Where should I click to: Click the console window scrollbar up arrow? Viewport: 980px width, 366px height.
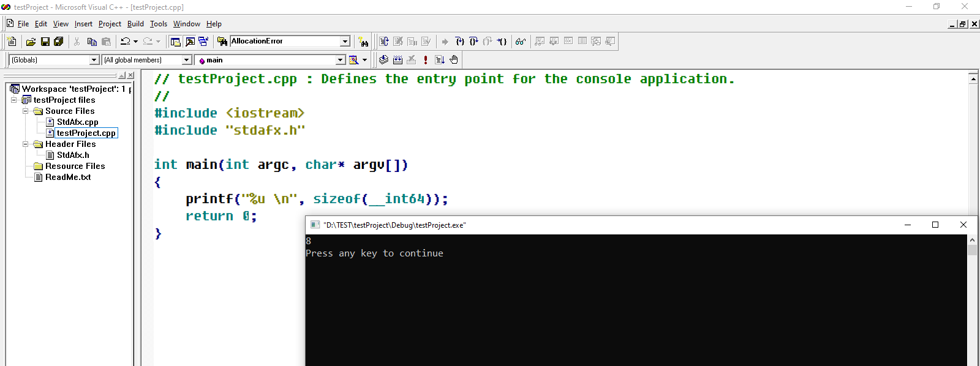(972, 240)
